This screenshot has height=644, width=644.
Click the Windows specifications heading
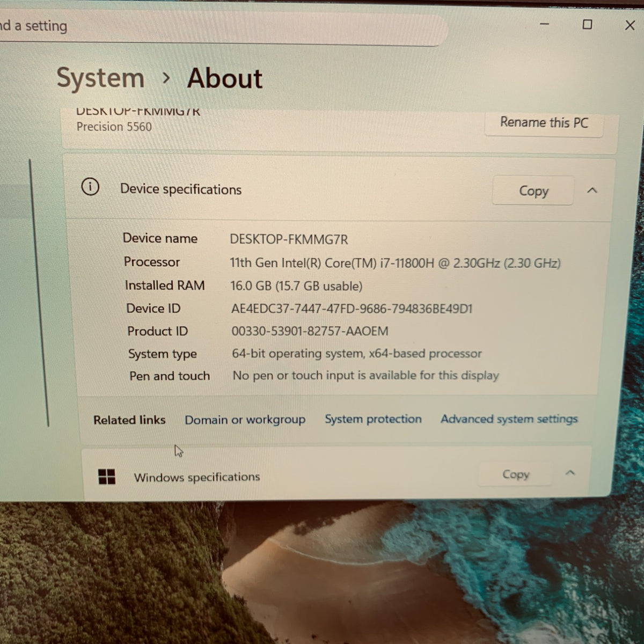(x=197, y=477)
